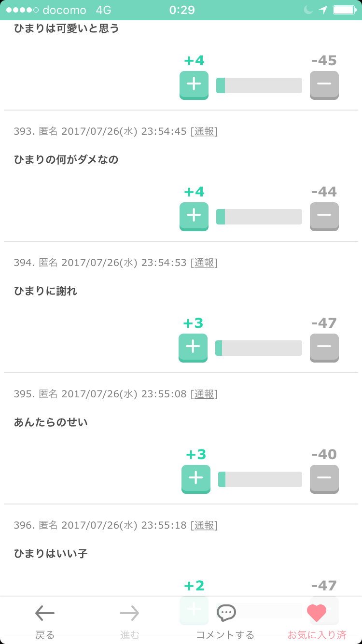Downvote comment 394 ひまりに謝れ
Screen dimensions: 362x644
pyautogui.click(x=324, y=347)
